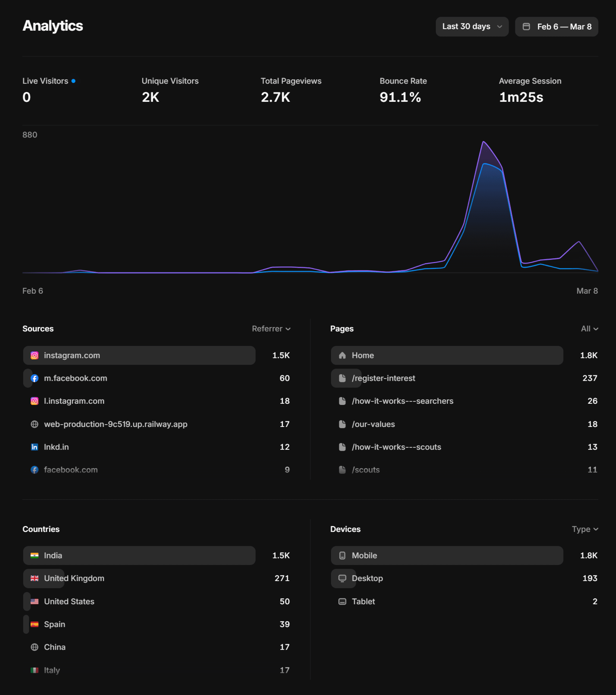Image resolution: width=616 pixels, height=695 pixels.
Task: Click the Instagram icon beside instagram.com
Action: click(x=34, y=355)
